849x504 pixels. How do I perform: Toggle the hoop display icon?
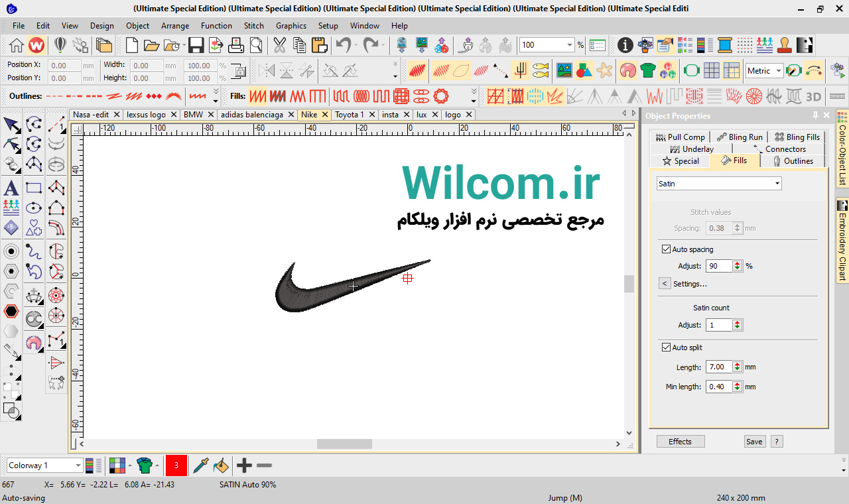pos(691,70)
